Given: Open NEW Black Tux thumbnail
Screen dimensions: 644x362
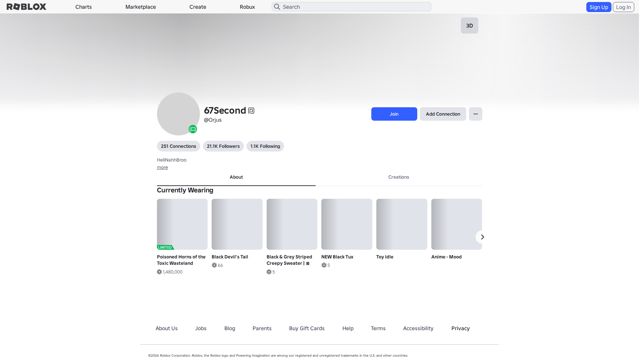Looking at the screenshot, I should [347, 224].
